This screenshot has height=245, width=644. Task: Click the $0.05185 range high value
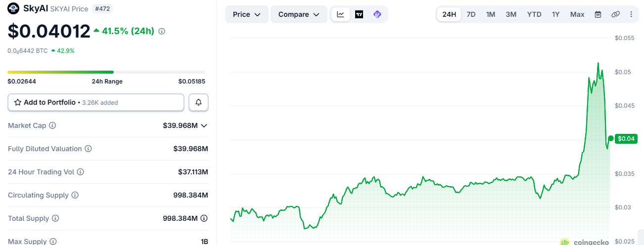(192, 82)
